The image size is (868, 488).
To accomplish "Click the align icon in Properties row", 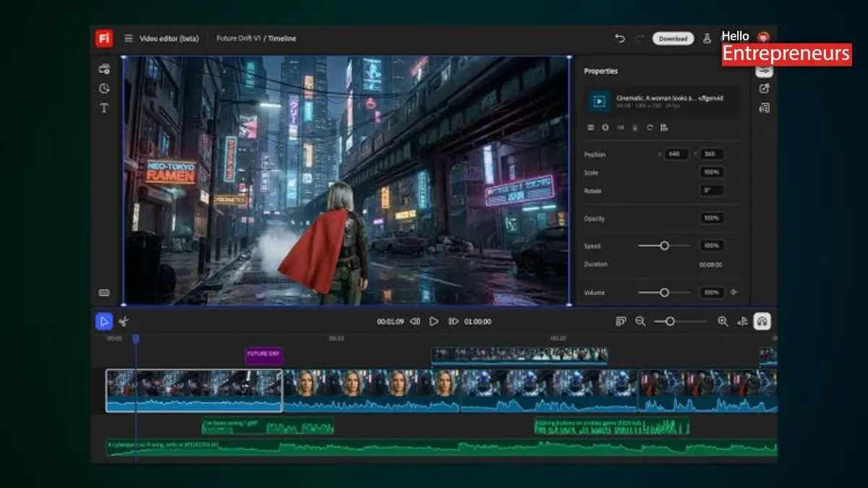I will (x=664, y=127).
